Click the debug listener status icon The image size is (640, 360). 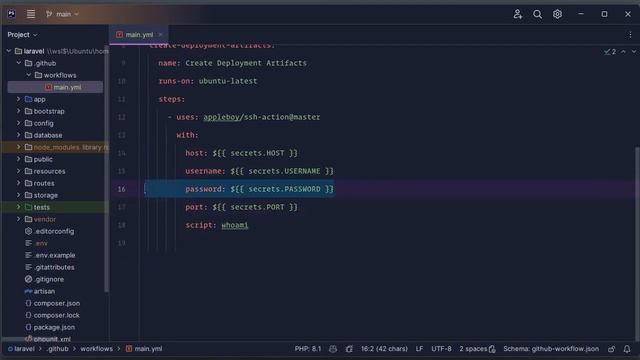(x=349, y=349)
